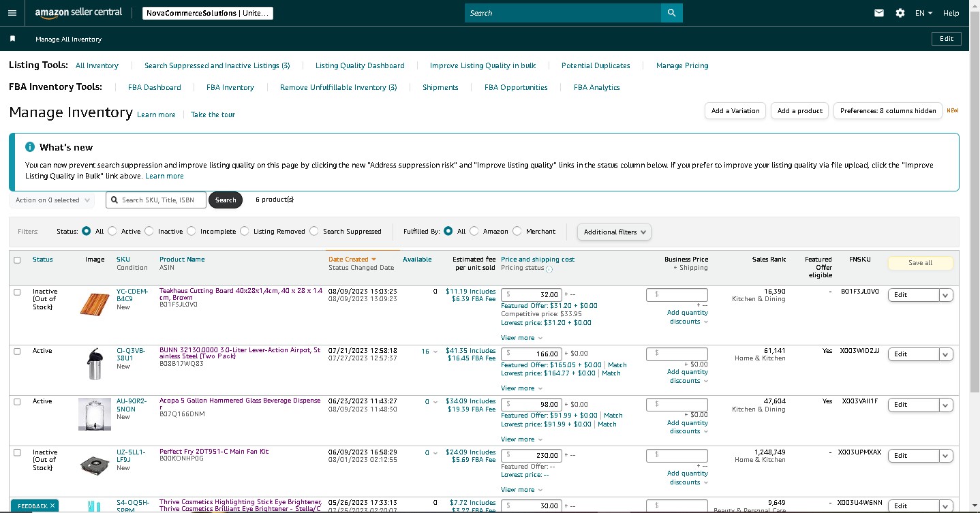Click the bookmark flag icon
This screenshot has height=513, width=980.
pos(12,39)
